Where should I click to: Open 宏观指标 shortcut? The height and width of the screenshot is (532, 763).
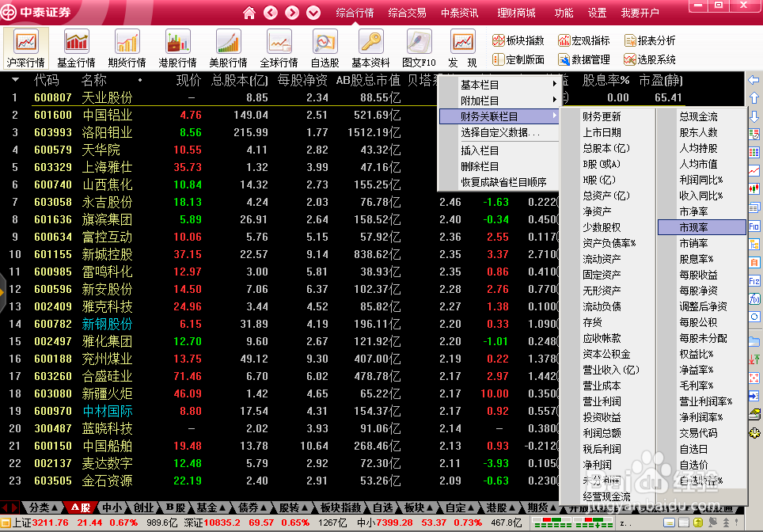coord(583,40)
